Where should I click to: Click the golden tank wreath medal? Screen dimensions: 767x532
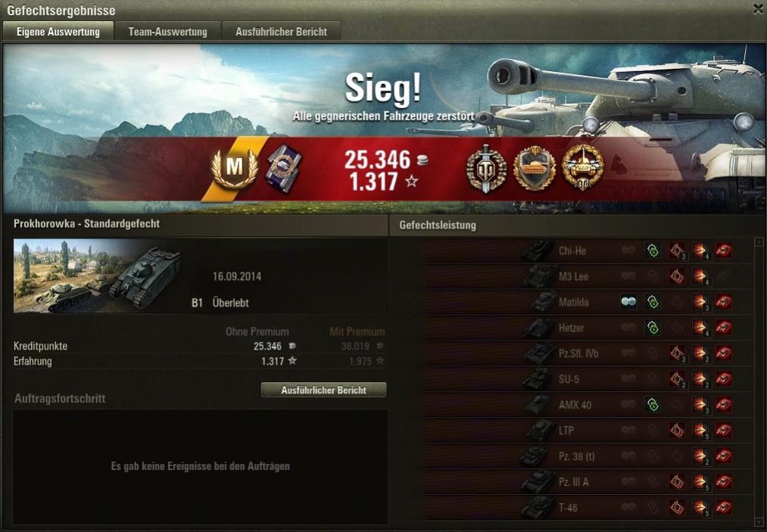click(x=582, y=168)
